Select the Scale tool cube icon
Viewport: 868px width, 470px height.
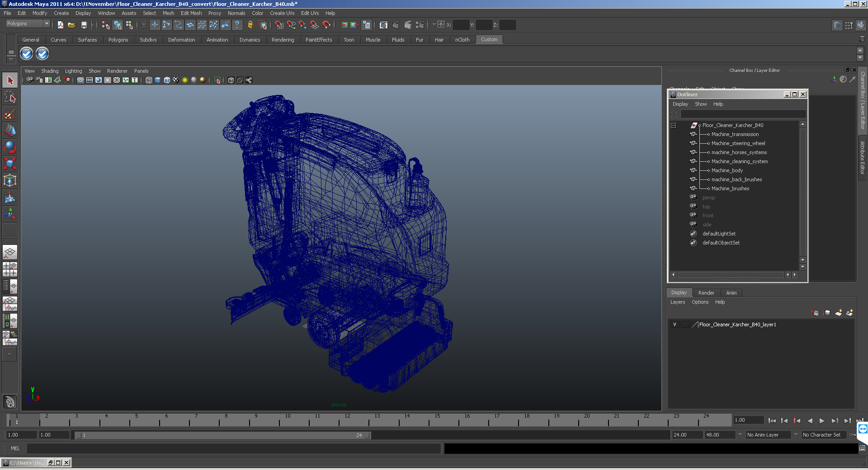pos(10,163)
